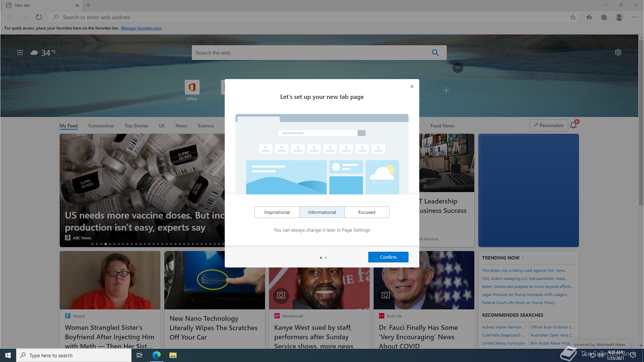This screenshot has height=362, width=644.
Task: Open Coachella Stagecoach recommended search
Action: pos(503,335)
